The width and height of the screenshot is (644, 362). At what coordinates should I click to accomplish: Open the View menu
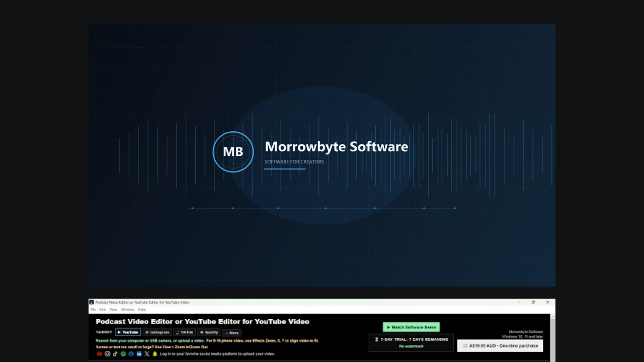coord(114,310)
